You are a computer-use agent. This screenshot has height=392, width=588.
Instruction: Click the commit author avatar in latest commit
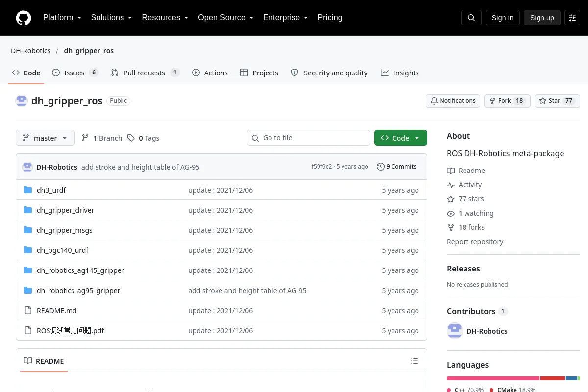click(27, 167)
